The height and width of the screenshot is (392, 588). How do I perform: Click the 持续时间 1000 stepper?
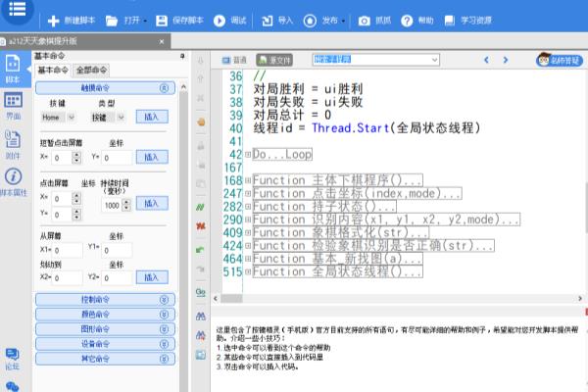tap(126, 205)
